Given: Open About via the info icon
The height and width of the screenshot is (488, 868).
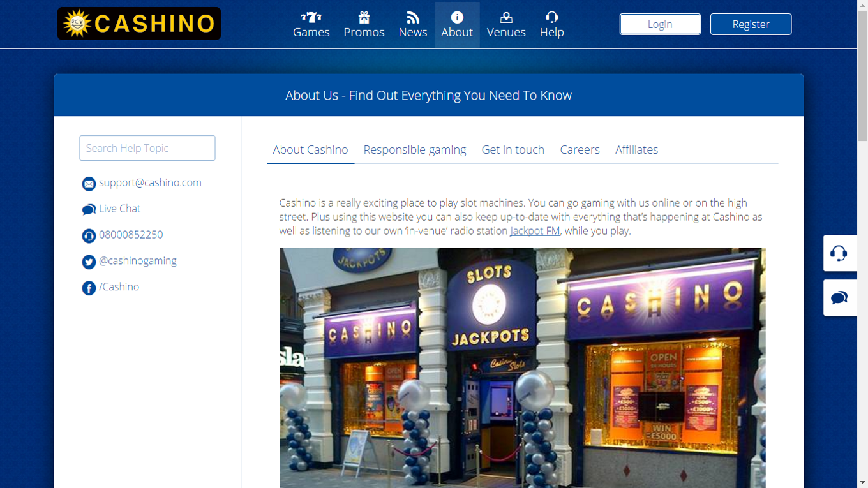Looking at the screenshot, I should (x=457, y=17).
